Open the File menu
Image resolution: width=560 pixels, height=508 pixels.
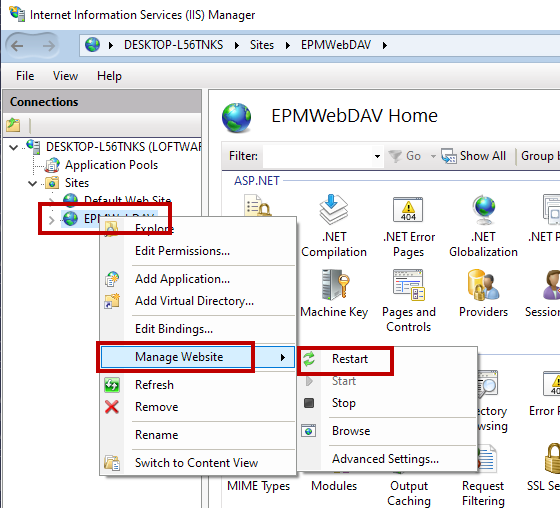25,76
